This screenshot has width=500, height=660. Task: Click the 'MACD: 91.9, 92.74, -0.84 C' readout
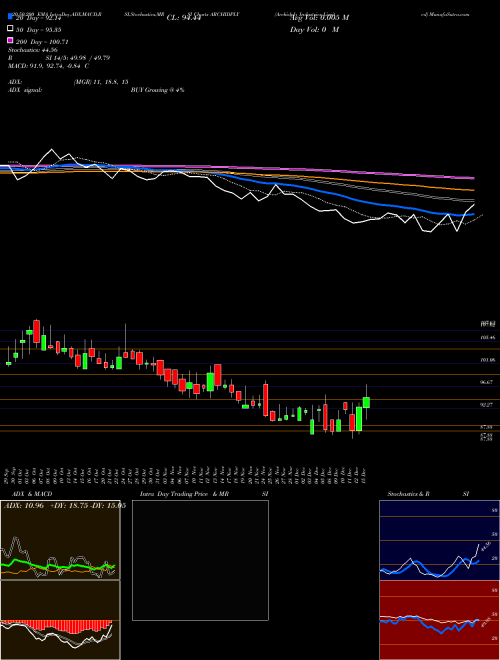pos(48,66)
